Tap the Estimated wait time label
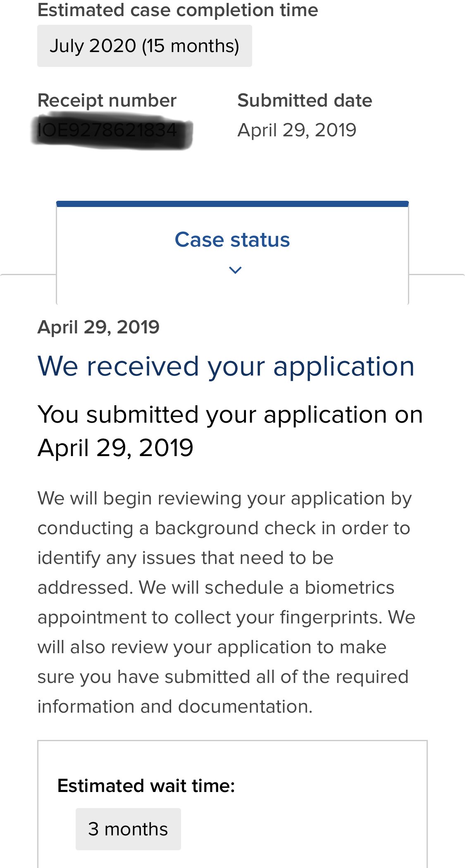This screenshot has height=868, width=465. 146,785
